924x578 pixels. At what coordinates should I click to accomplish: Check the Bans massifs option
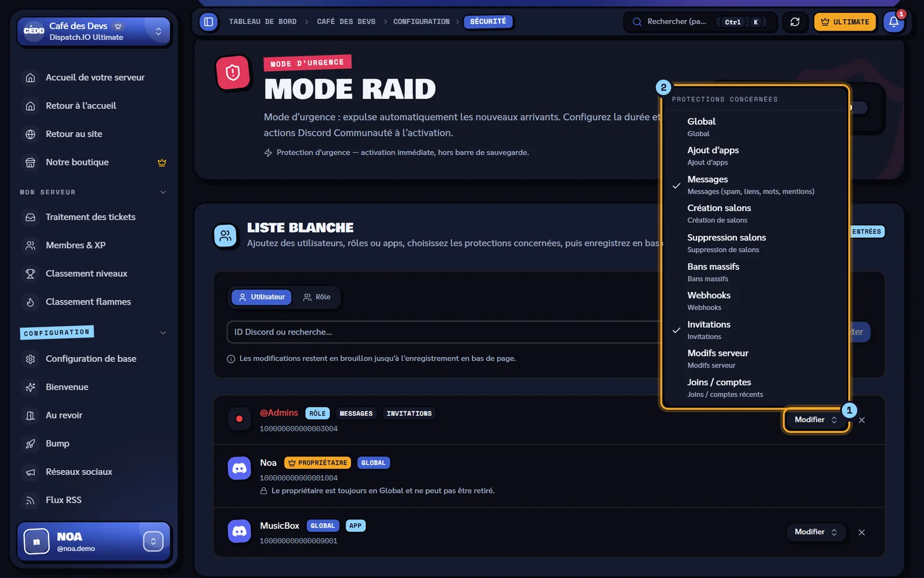tap(754, 272)
